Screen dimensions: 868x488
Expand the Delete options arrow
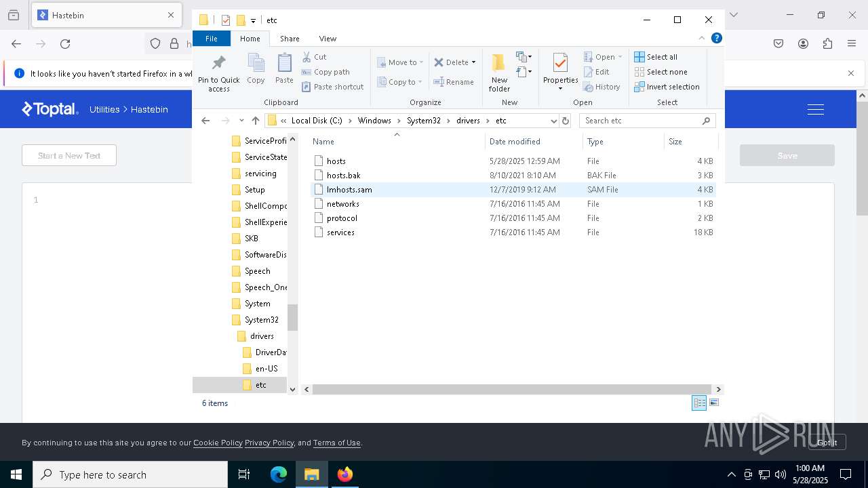[x=473, y=62]
